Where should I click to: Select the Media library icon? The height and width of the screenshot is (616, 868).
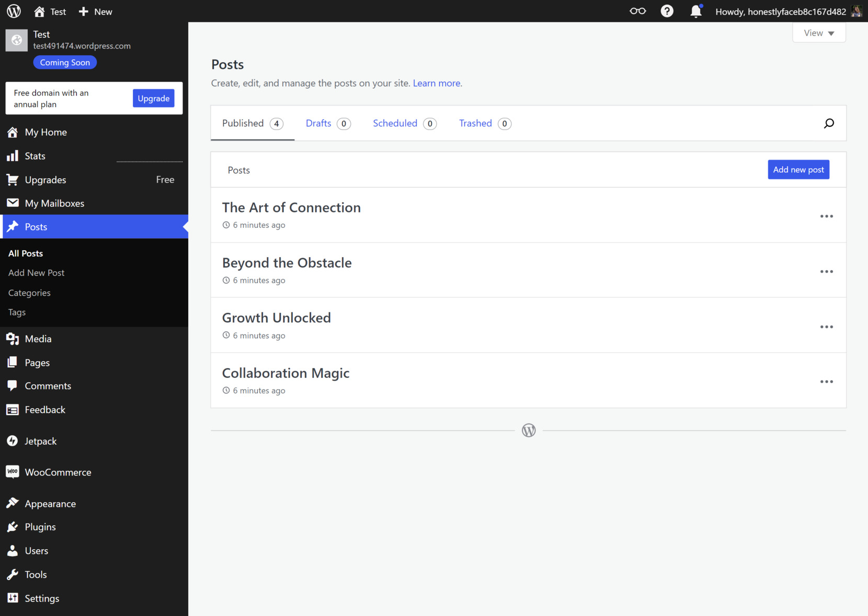pos(13,339)
